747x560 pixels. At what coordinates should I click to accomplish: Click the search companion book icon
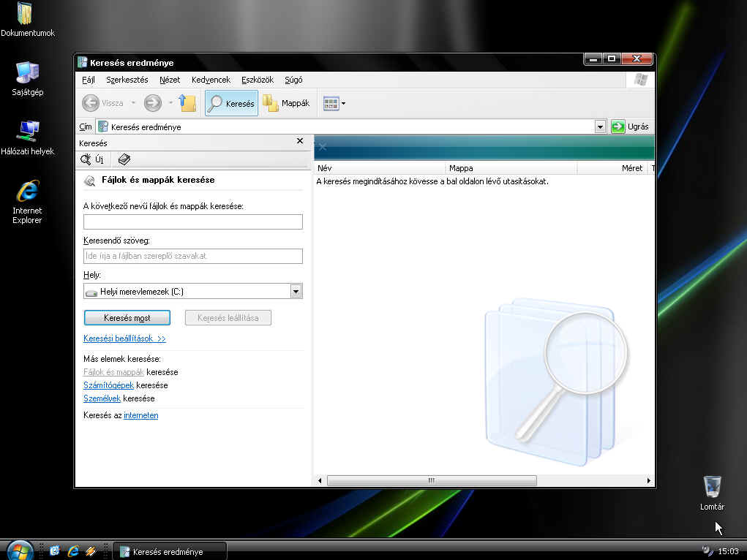click(124, 159)
